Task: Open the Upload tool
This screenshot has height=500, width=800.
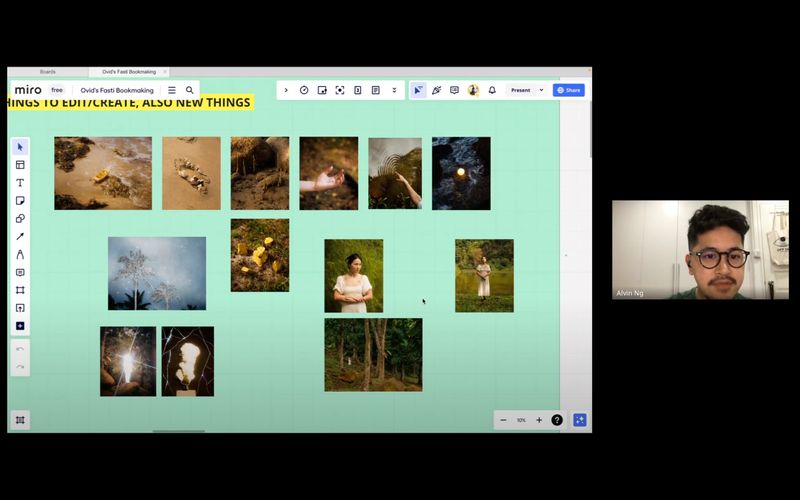Action: (20, 308)
